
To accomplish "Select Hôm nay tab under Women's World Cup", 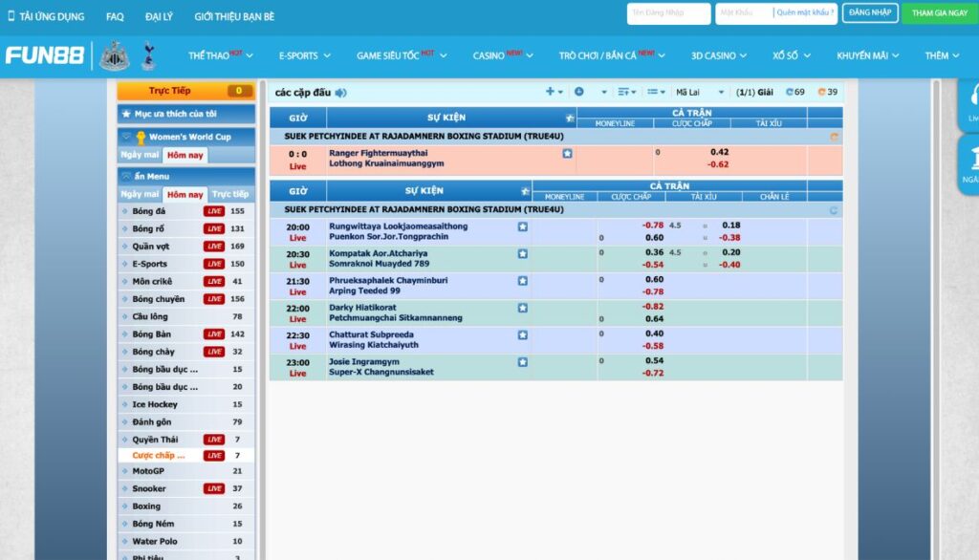I will point(185,155).
